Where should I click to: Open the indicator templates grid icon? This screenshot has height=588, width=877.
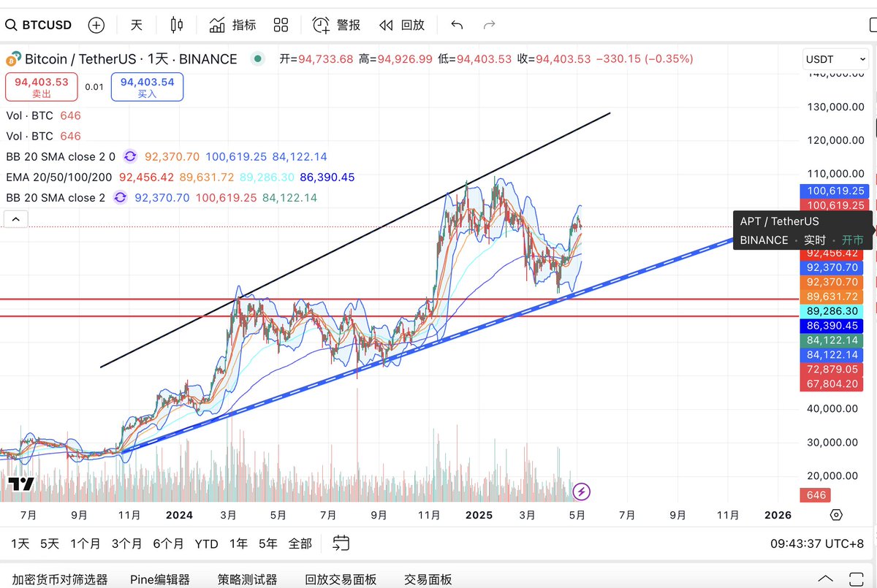pos(281,25)
